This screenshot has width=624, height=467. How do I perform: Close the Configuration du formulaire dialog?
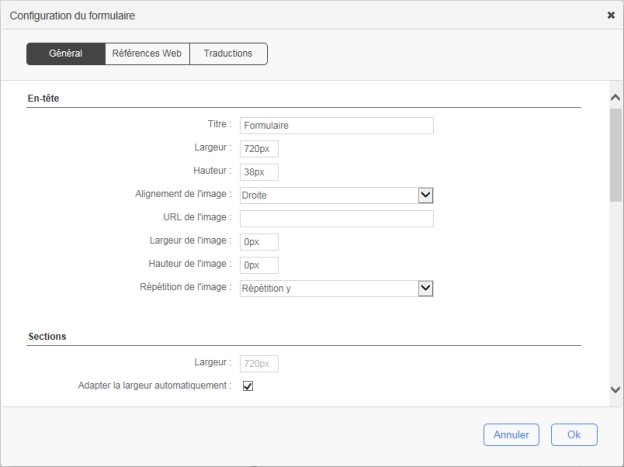pos(611,16)
